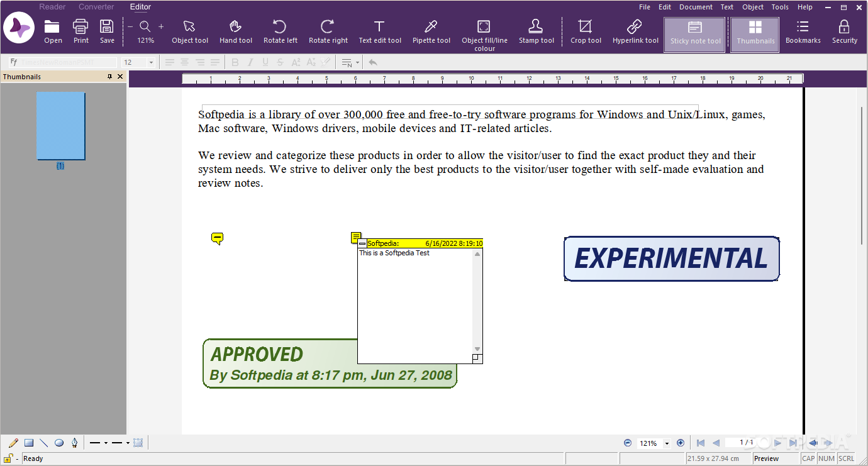The image size is (868, 466).
Task: Click the select-all objects marquee icon
Action: pyautogui.click(x=138, y=443)
